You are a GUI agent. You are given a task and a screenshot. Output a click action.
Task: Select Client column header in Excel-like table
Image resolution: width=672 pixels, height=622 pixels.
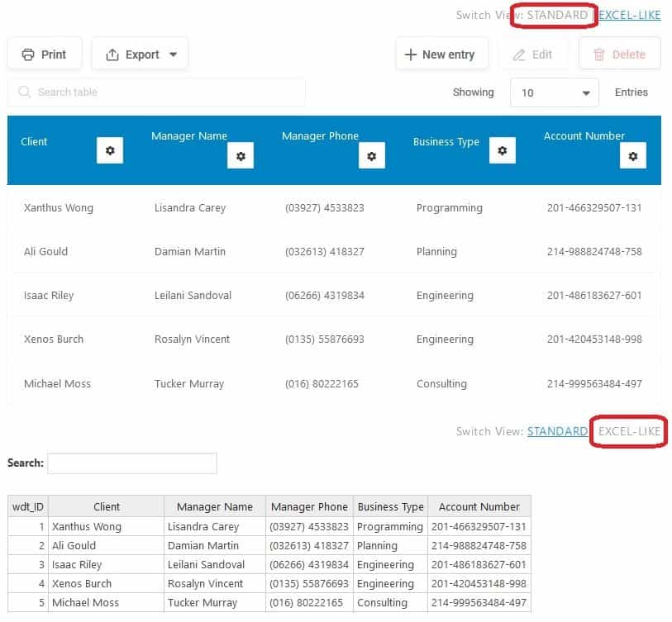click(107, 506)
